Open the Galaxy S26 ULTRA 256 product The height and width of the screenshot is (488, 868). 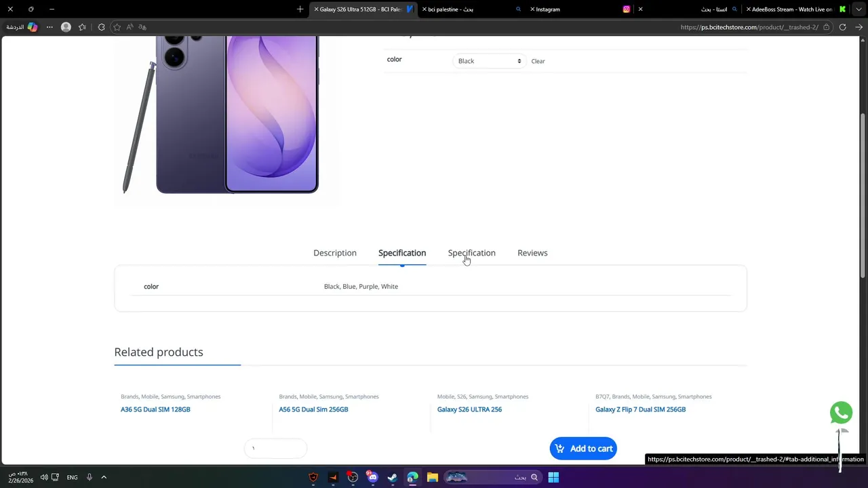click(469, 409)
